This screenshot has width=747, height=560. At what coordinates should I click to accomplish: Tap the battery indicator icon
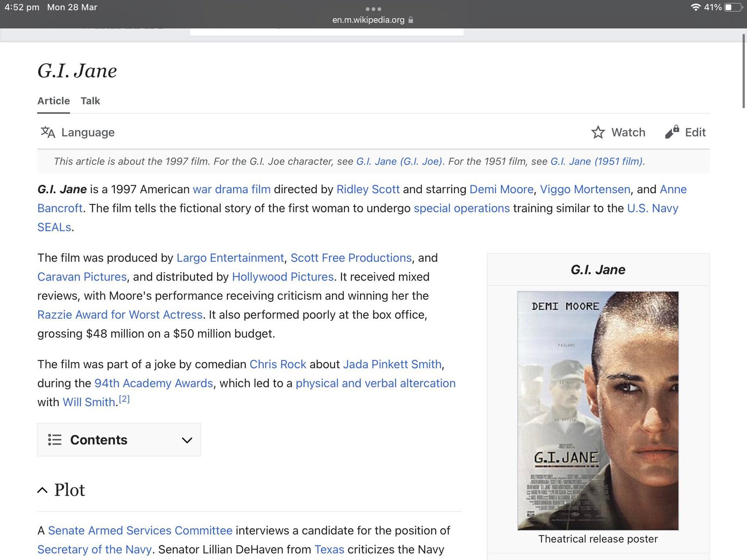click(733, 7)
